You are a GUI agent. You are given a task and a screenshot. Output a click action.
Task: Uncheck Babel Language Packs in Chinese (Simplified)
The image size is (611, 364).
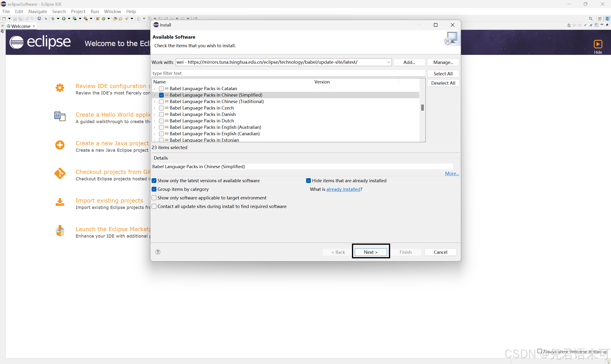coord(161,95)
